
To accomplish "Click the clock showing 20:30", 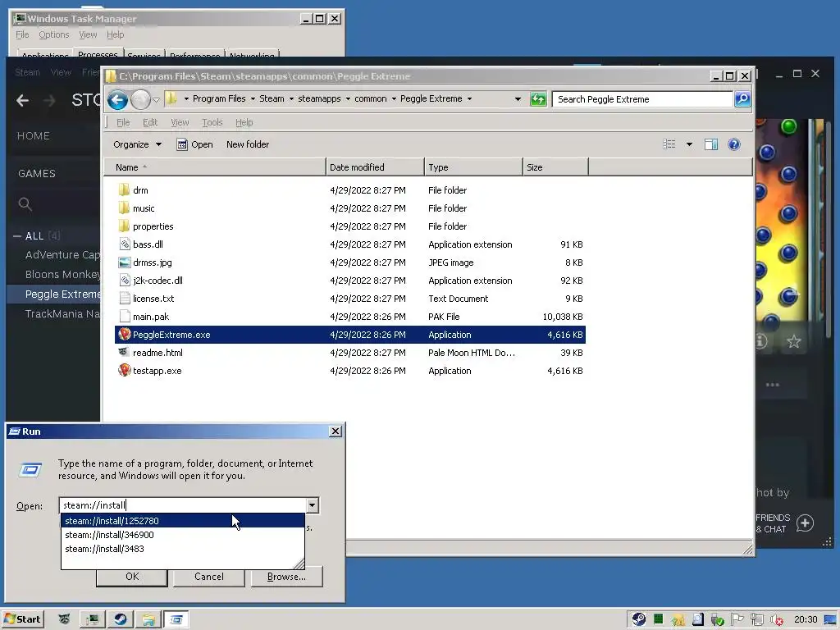I will [x=806, y=619].
